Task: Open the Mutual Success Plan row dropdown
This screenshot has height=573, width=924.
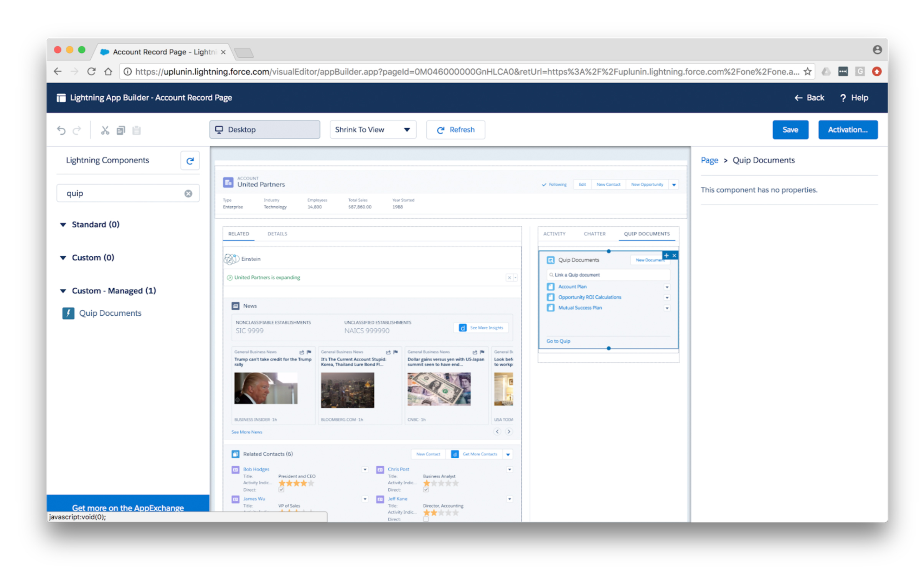Action: tap(667, 308)
